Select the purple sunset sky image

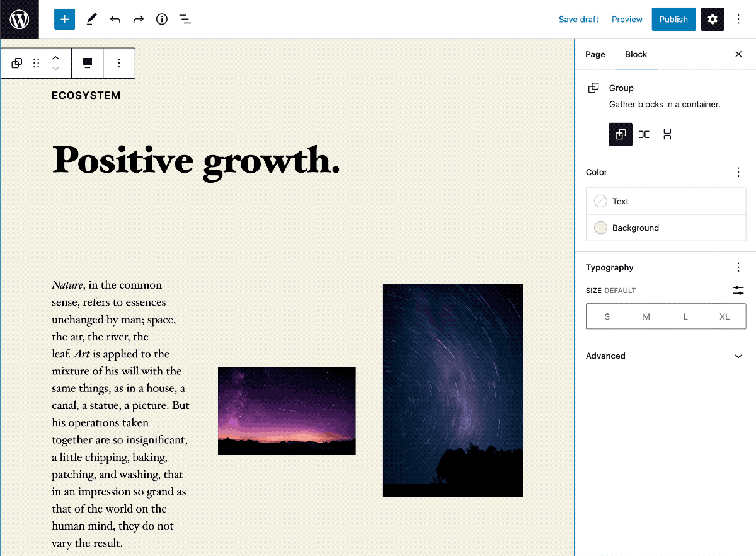[x=287, y=410]
